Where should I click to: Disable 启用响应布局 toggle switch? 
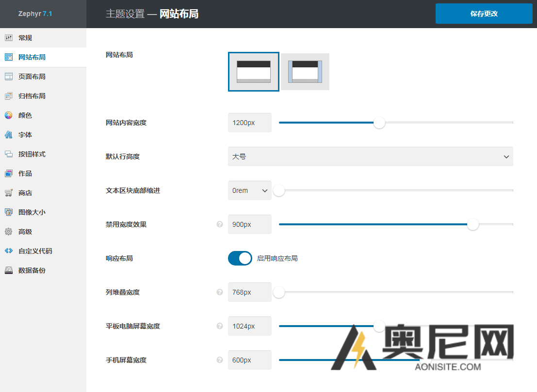(x=240, y=258)
